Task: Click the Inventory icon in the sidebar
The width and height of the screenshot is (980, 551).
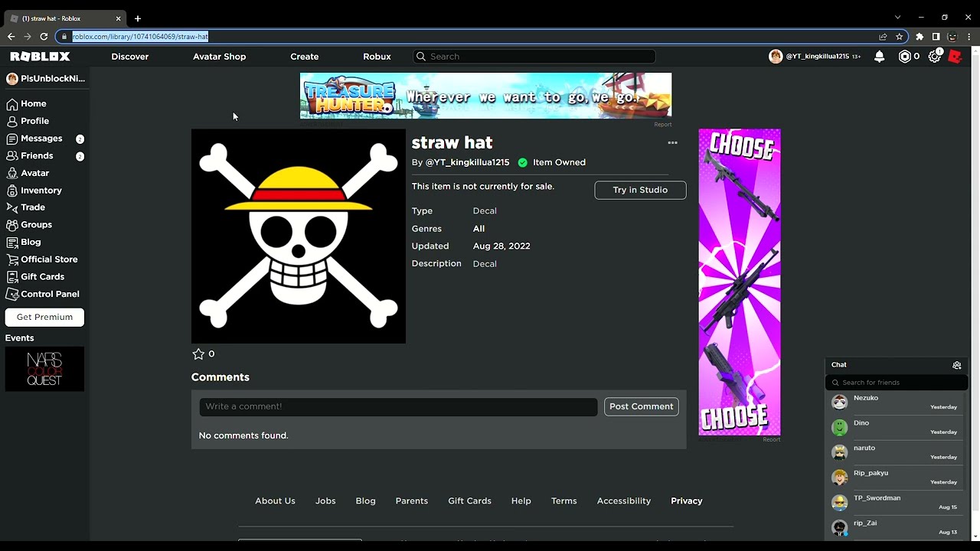Action: pyautogui.click(x=12, y=191)
